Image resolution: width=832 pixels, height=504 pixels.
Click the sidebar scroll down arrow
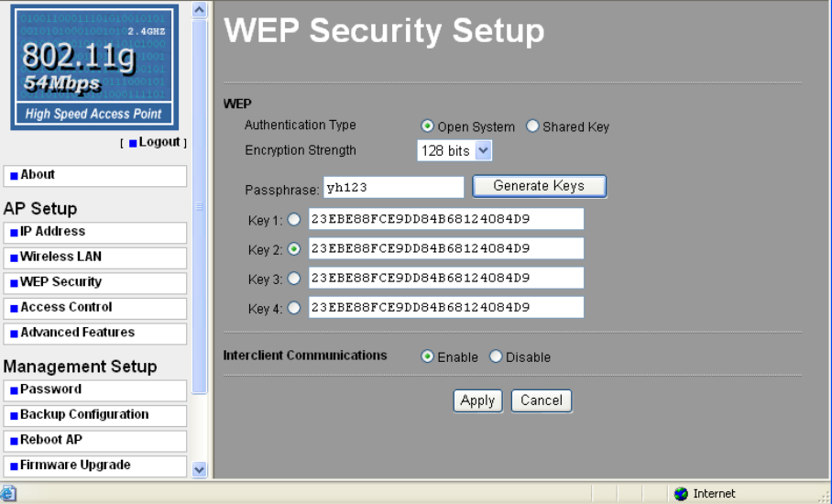200,469
